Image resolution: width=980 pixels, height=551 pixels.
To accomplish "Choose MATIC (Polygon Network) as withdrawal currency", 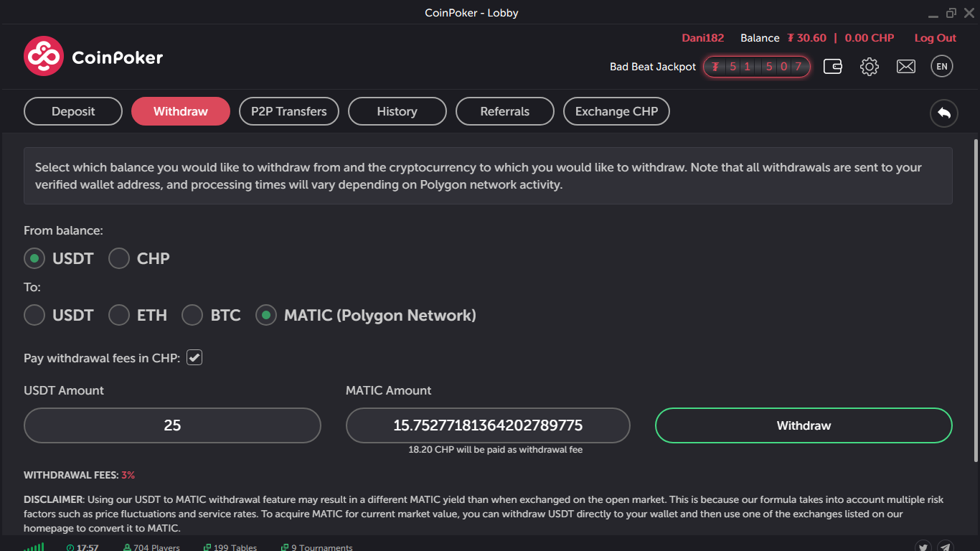I will pos(266,315).
